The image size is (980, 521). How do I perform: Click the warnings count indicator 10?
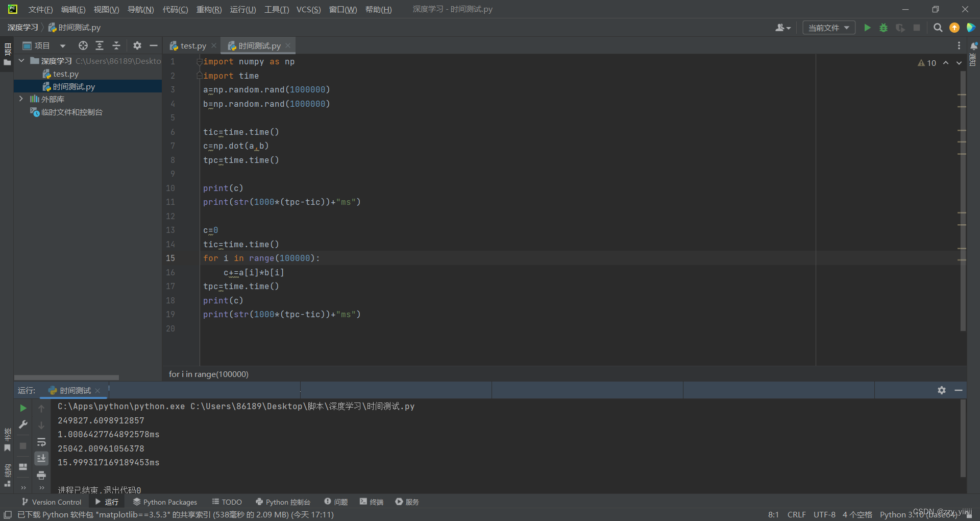coord(927,63)
